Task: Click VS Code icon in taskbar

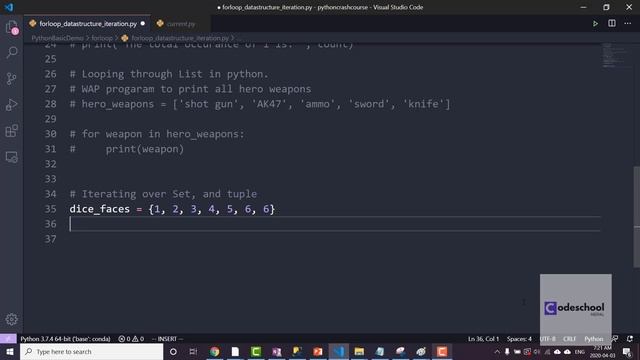Action: coord(339,351)
